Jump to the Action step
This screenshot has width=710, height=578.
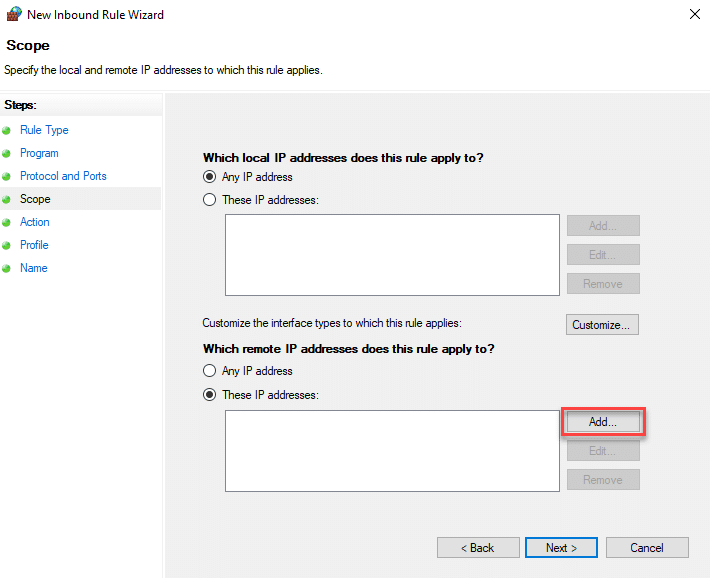pyautogui.click(x=34, y=222)
